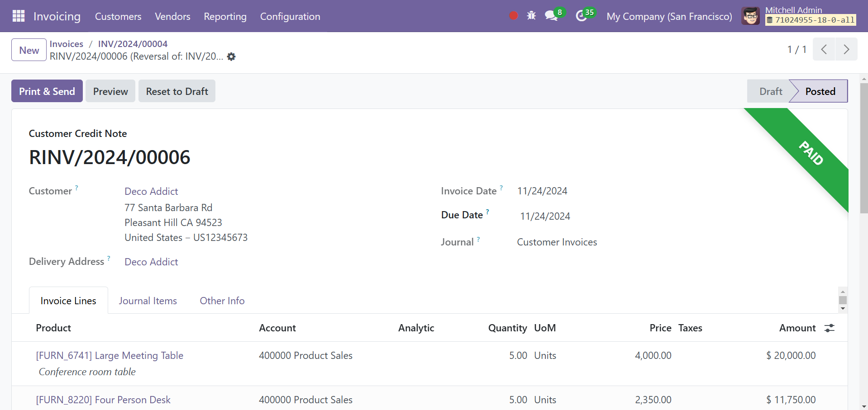The height and width of the screenshot is (410, 868).
Task: Click the Mitchell Admin avatar icon
Action: tap(750, 15)
